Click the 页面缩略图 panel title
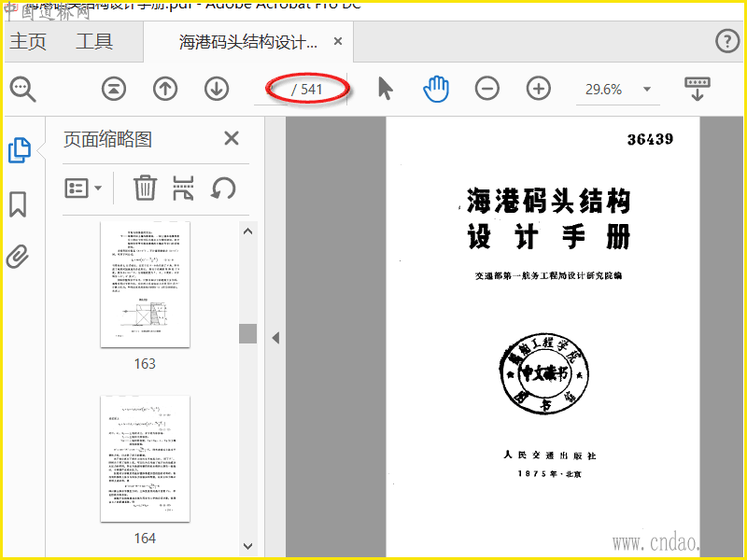Screen dimensions: 747x560 [107, 139]
